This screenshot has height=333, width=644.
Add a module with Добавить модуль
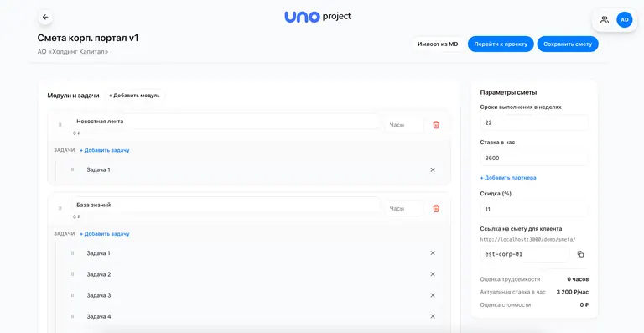pos(134,96)
